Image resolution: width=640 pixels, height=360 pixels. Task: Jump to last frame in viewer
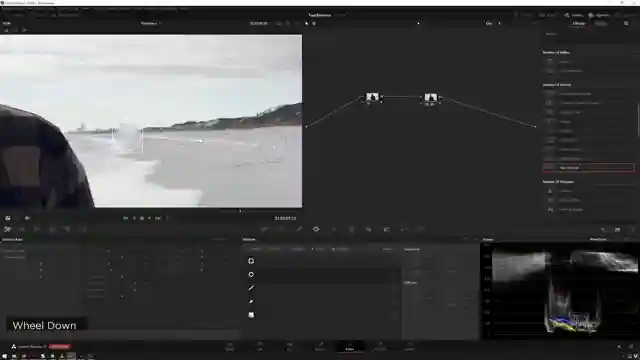[x=158, y=218]
